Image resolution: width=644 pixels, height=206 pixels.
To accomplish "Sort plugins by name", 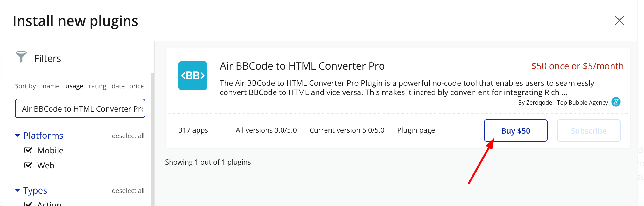I will click(x=51, y=86).
